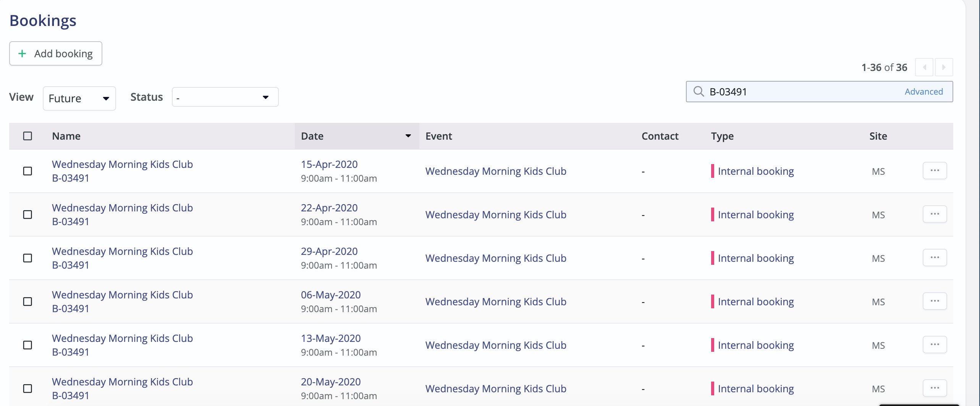Check the 13-May-2020 booking row checkbox
Viewport: 980px width, 406px height.
point(27,345)
